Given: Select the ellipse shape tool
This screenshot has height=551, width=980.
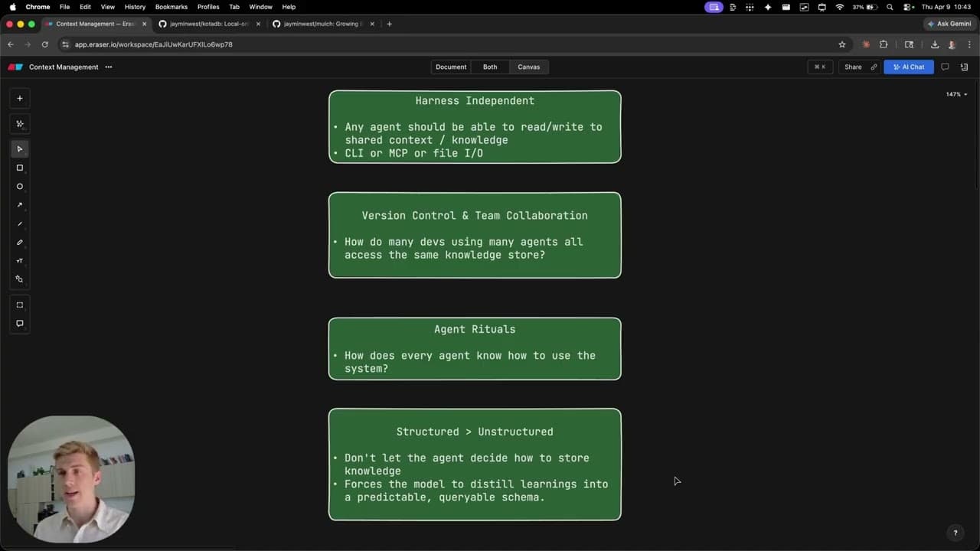Looking at the screenshot, I should coord(19,186).
